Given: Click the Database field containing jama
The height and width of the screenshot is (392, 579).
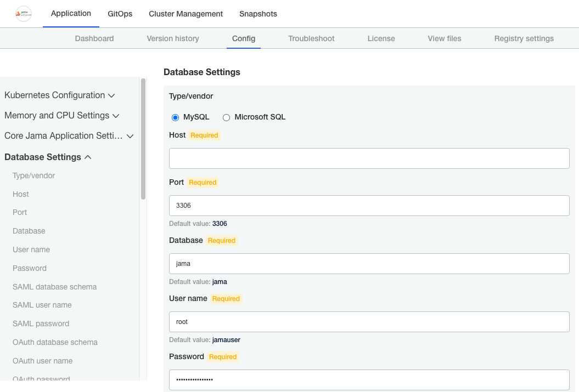Looking at the screenshot, I should [x=369, y=264].
